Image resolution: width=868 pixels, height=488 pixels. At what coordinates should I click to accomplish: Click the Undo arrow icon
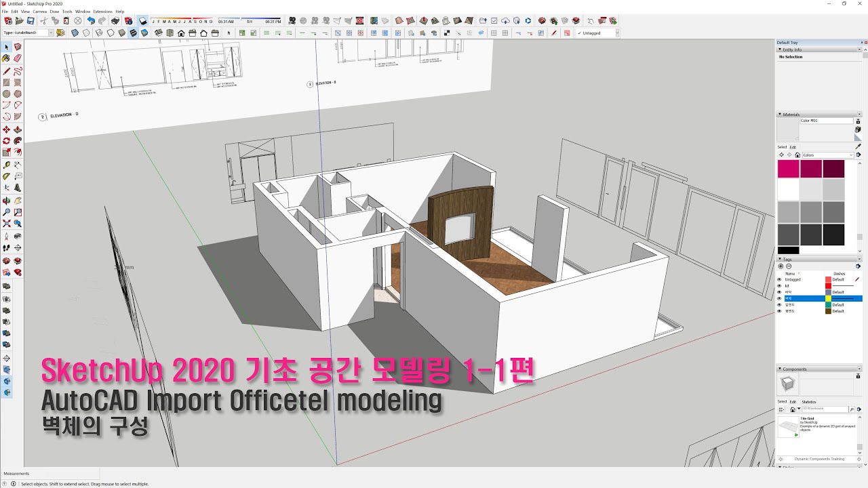coord(91,21)
